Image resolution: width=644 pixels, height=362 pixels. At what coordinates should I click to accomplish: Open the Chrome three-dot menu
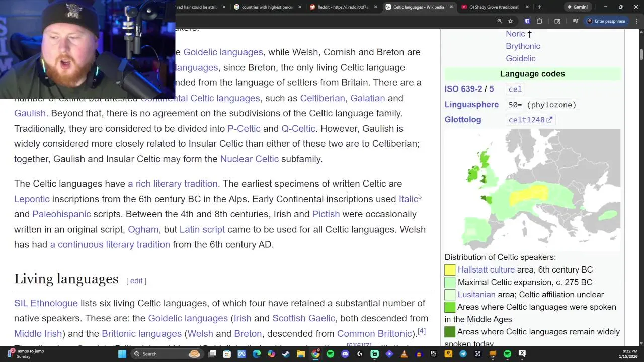[x=636, y=21]
